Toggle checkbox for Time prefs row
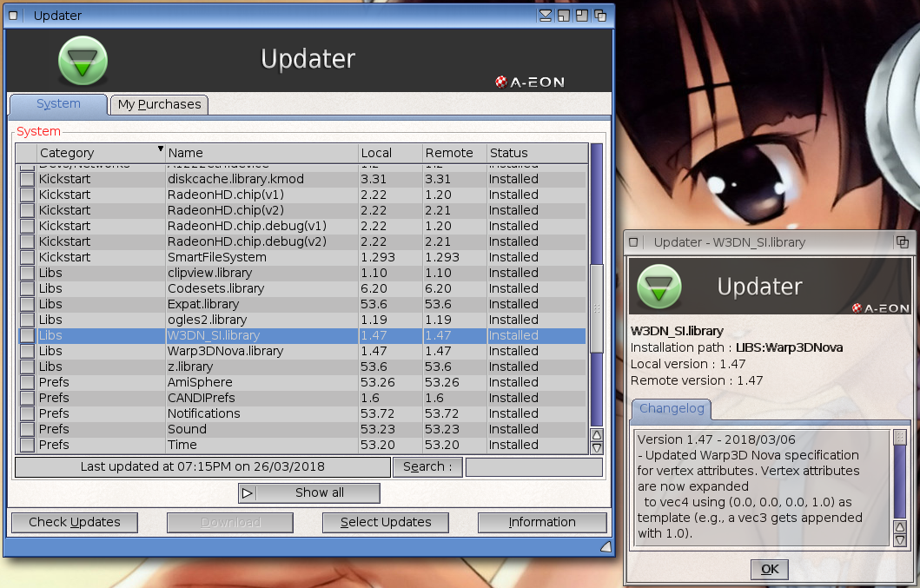Screen dimensions: 920x588 [27, 445]
